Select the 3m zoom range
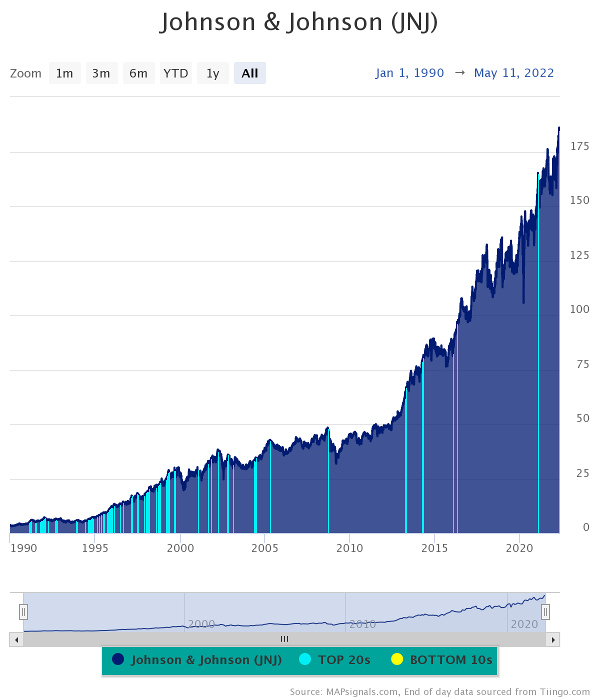600x700 pixels. coord(101,73)
